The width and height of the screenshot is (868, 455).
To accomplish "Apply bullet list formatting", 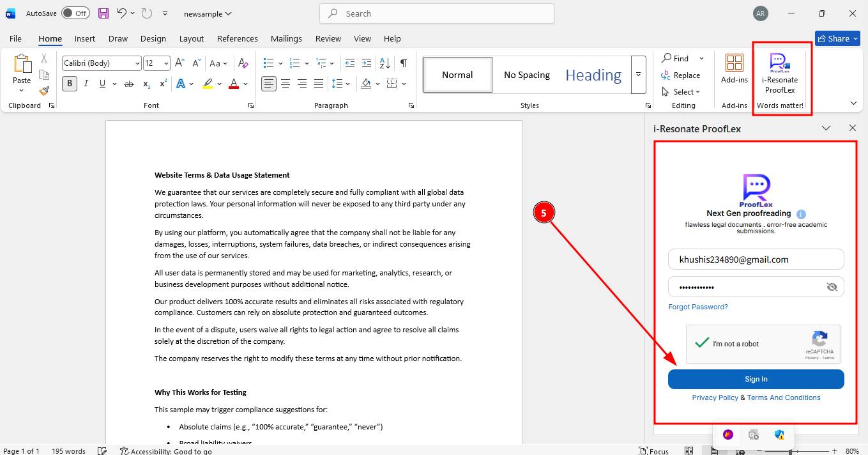I will pos(268,63).
